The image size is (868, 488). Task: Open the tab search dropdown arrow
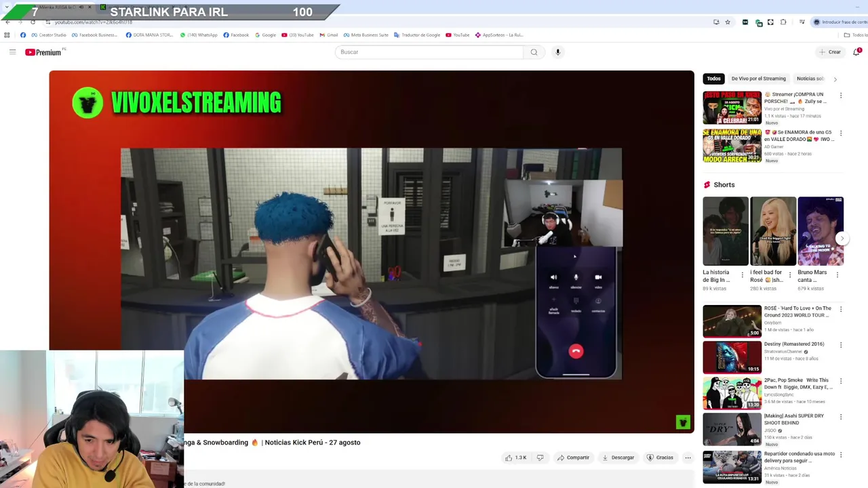click(8, 7)
